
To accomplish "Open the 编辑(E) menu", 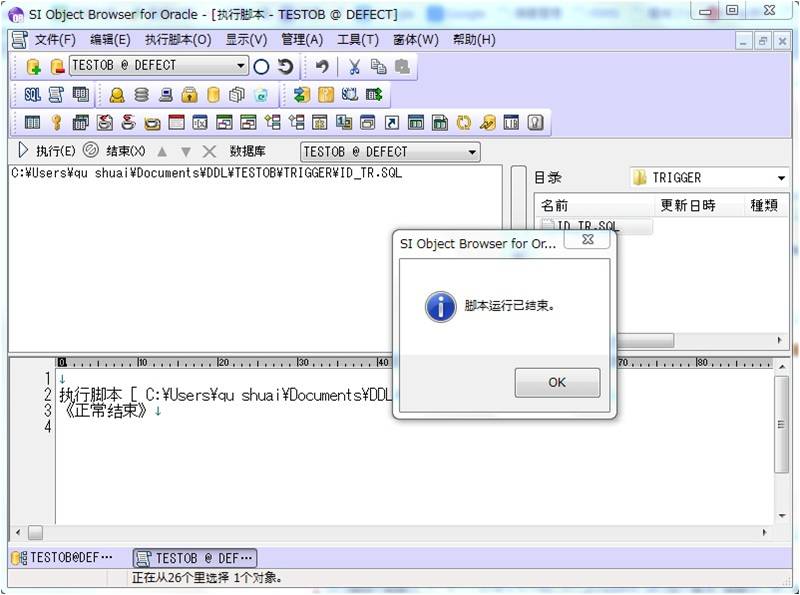I will pyautogui.click(x=110, y=40).
